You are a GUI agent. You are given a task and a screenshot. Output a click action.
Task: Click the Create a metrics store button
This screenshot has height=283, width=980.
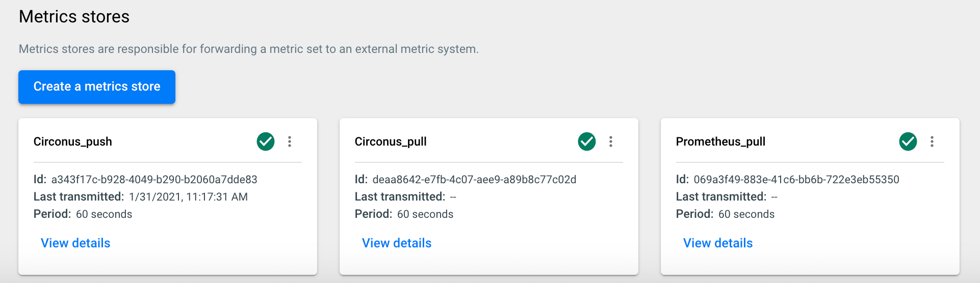(x=97, y=87)
